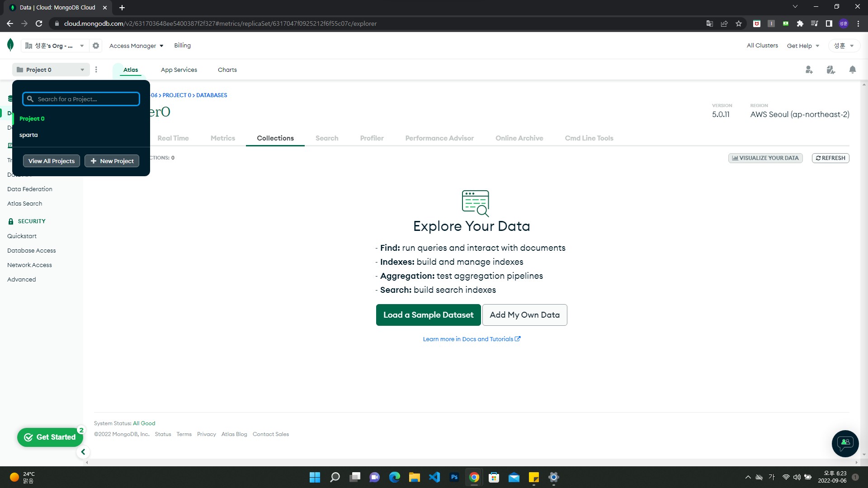Open the support chat bubble
Image resolution: width=868 pixels, height=488 pixels.
845,443
